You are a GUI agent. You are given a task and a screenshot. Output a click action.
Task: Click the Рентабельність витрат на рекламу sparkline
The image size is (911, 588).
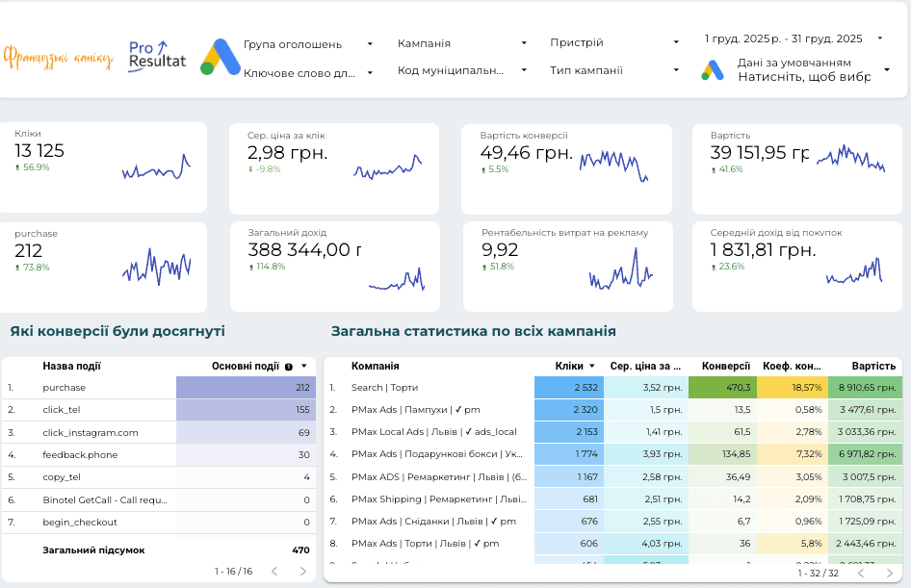(x=620, y=268)
